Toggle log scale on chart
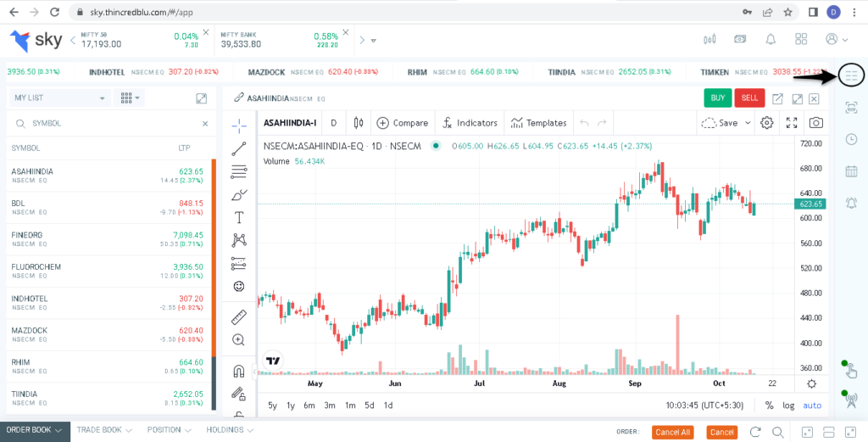The height and width of the screenshot is (442, 868). [x=788, y=406]
